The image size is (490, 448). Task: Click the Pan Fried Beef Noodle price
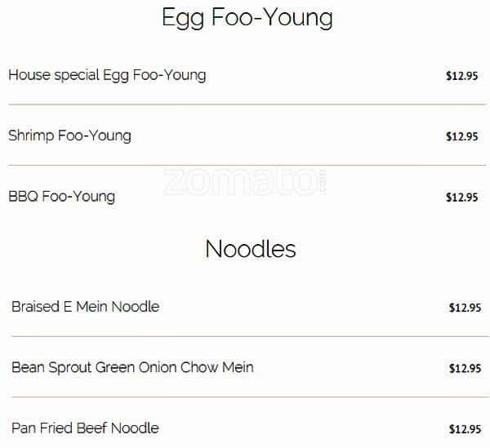point(465,428)
